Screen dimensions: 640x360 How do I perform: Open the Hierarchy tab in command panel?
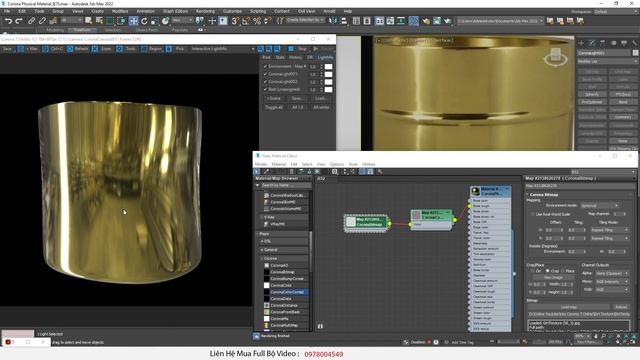coord(602,42)
